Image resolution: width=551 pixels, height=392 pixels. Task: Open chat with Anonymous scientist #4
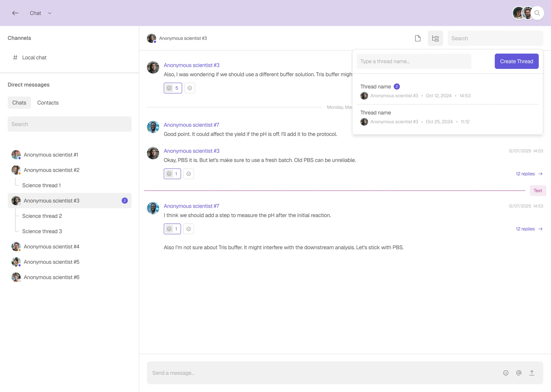coord(69,247)
